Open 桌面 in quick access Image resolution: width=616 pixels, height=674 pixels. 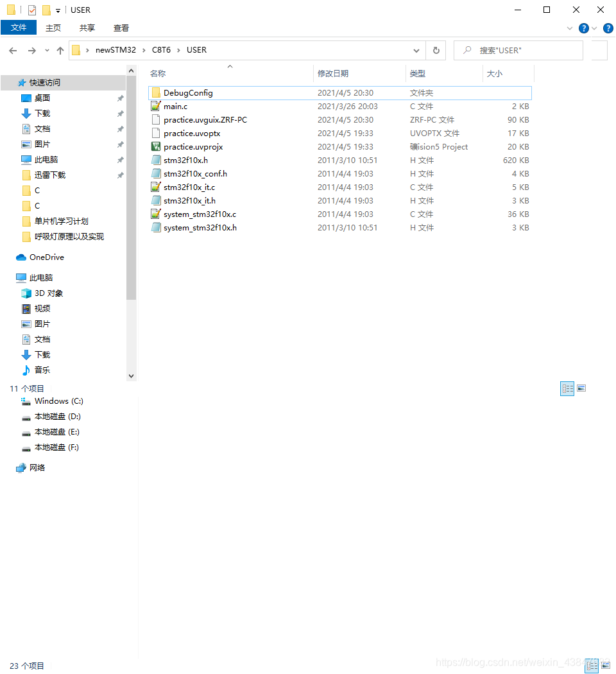tap(42, 98)
